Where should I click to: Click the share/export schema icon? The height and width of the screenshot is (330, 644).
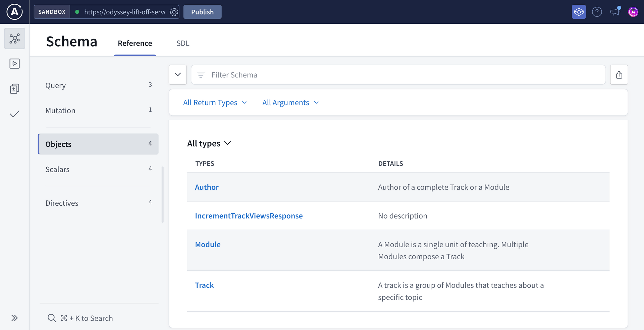pyautogui.click(x=619, y=75)
